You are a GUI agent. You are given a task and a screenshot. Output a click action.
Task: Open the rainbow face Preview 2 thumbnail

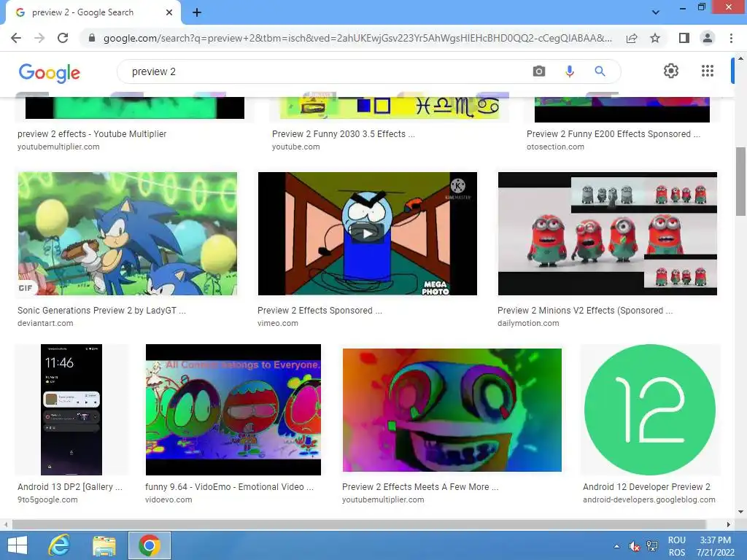(452, 410)
